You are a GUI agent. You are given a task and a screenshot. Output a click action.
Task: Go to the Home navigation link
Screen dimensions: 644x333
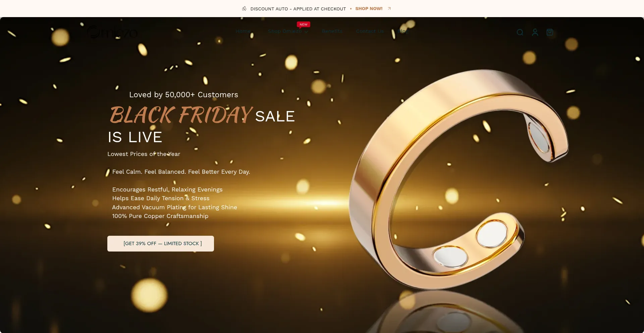click(243, 31)
